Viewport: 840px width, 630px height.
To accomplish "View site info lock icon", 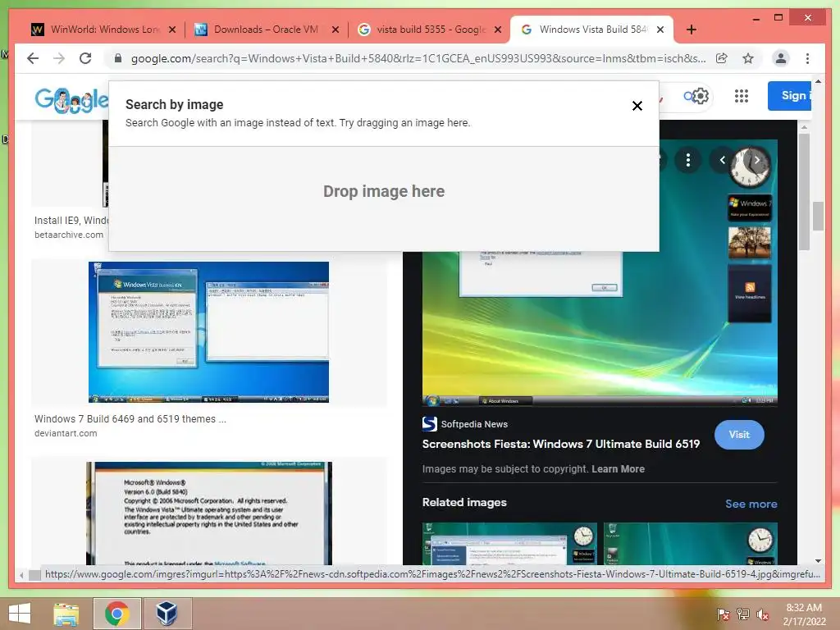I will [x=118, y=58].
